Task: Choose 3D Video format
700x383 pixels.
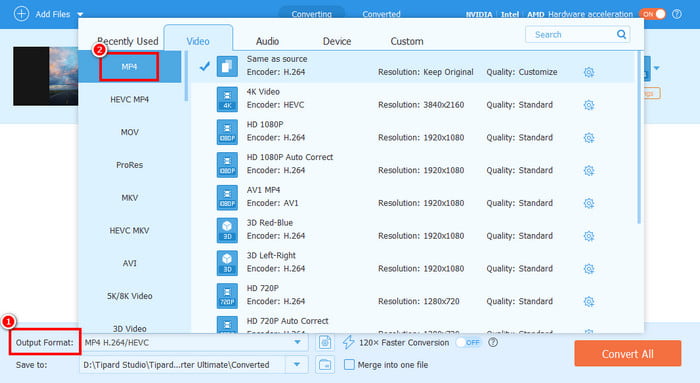Action: pyautogui.click(x=129, y=329)
